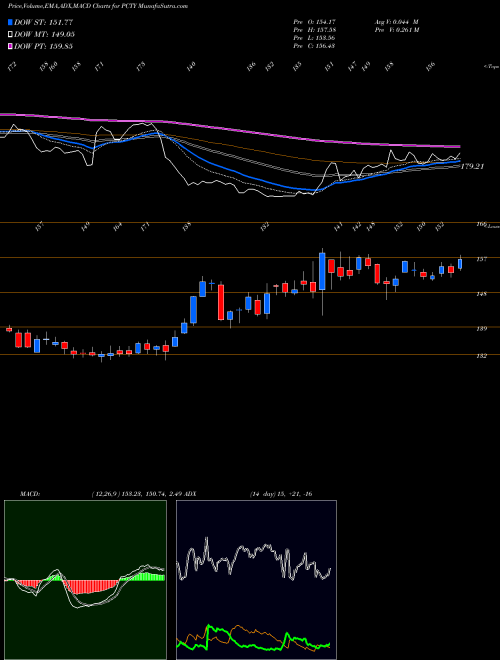Click the 132 price axis label

[x=483, y=356]
